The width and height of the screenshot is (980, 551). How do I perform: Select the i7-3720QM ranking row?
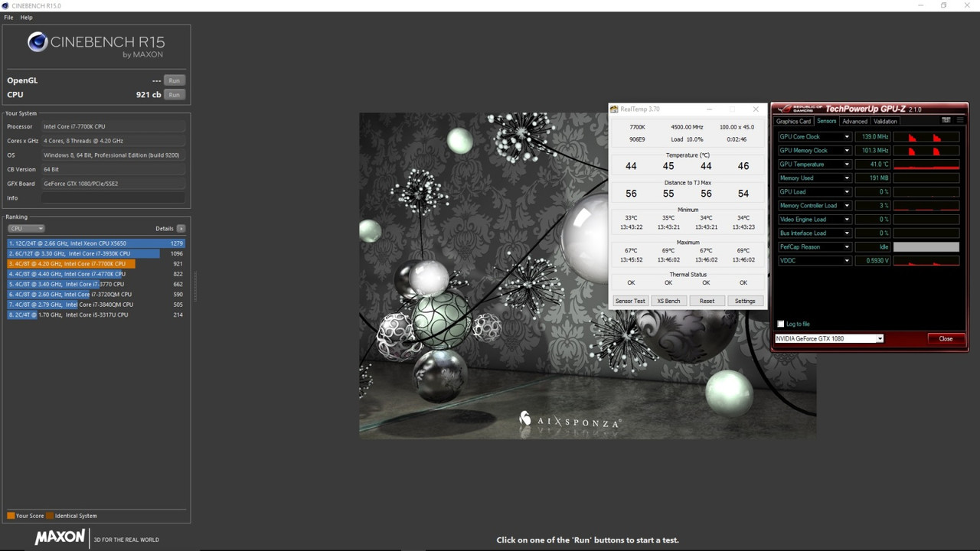(96, 295)
